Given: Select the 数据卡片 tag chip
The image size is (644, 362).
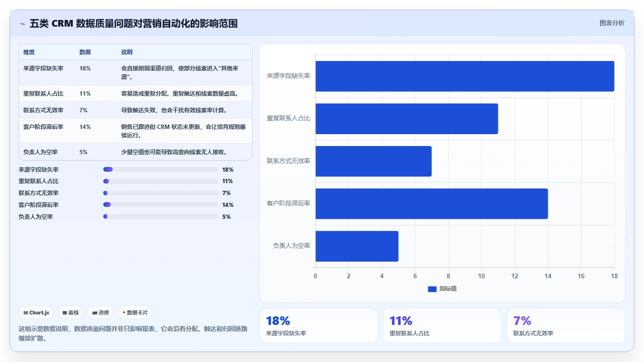Looking at the screenshot, I should coord(135,313).
